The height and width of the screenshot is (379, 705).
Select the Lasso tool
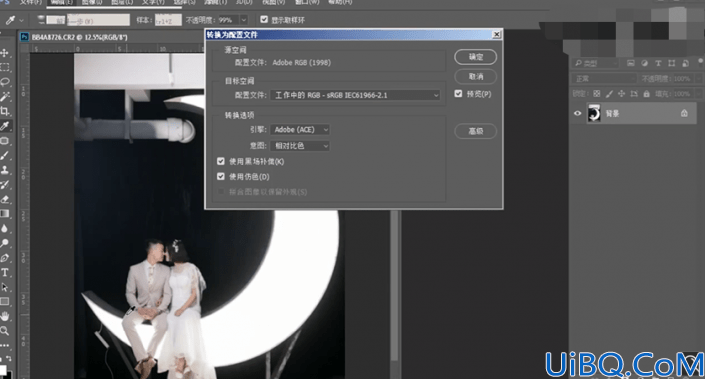click(5, 82)
